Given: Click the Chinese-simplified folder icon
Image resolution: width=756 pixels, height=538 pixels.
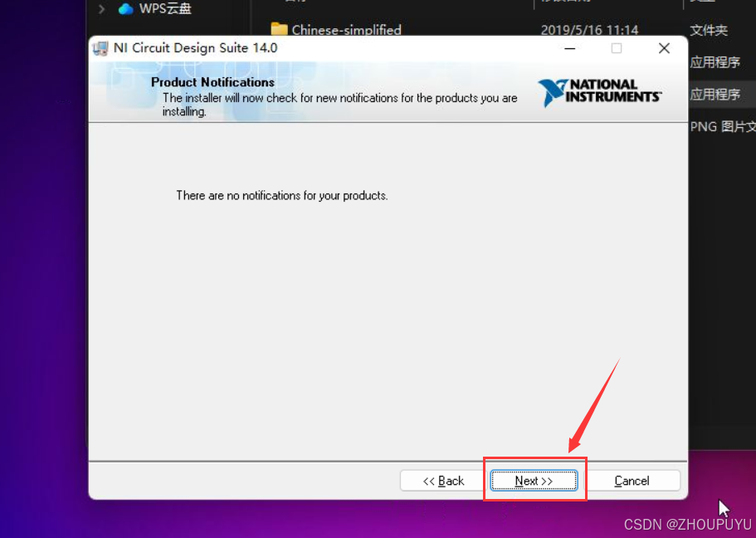Looking at the screenshot, I should click(279, 29).
